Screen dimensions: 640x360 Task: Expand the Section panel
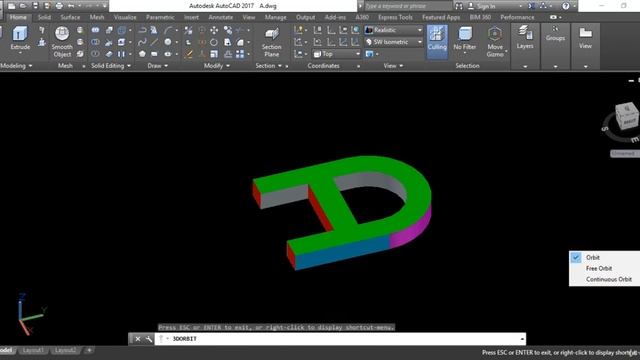point(269,65)
